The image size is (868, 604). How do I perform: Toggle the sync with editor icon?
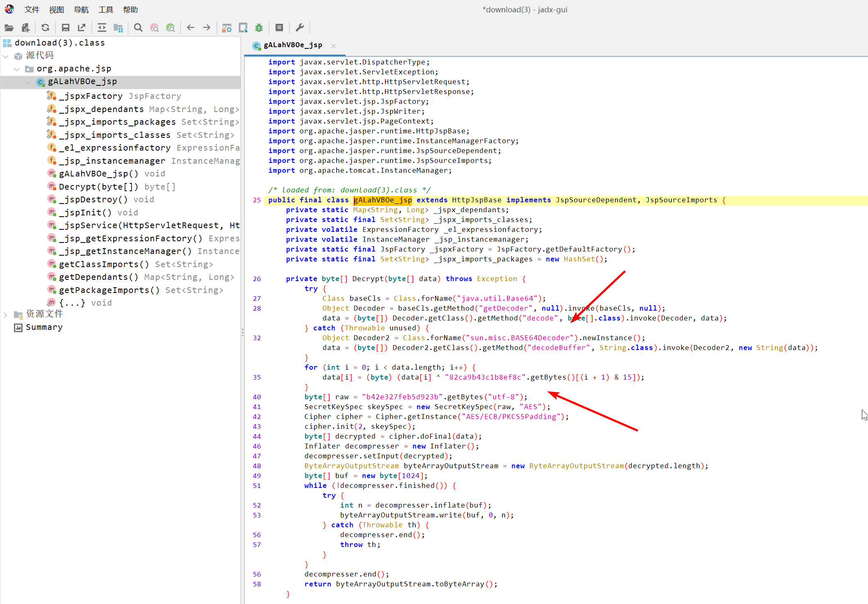point(102,28)
